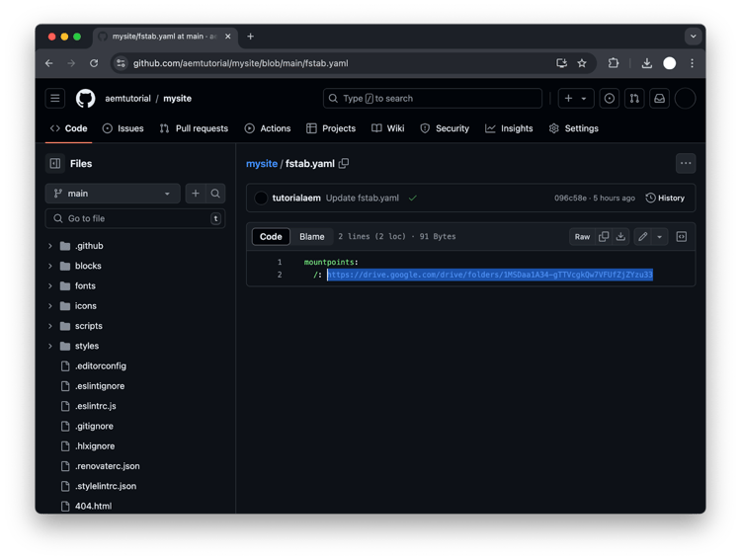
Task: Copy raw file contents icon
Action: coord(604,237)
